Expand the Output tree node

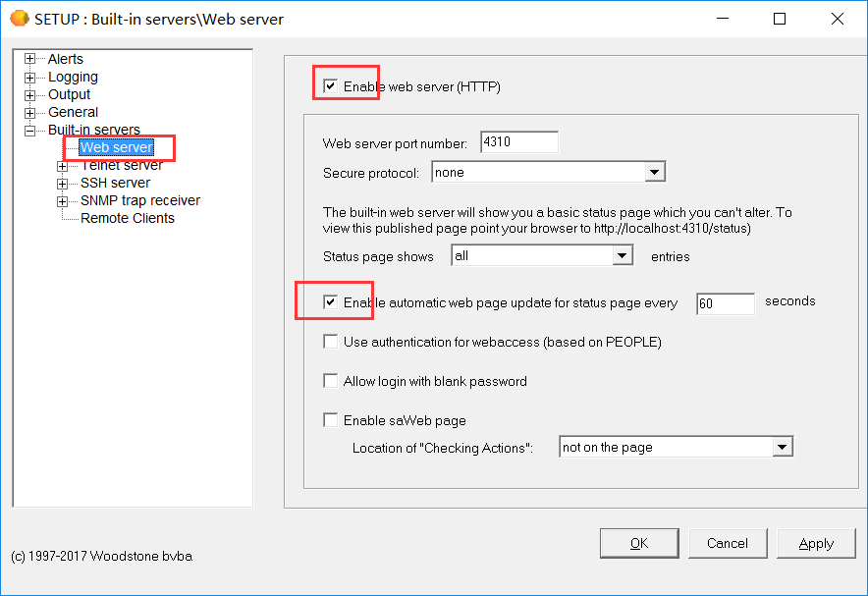[x=29, y=94]
